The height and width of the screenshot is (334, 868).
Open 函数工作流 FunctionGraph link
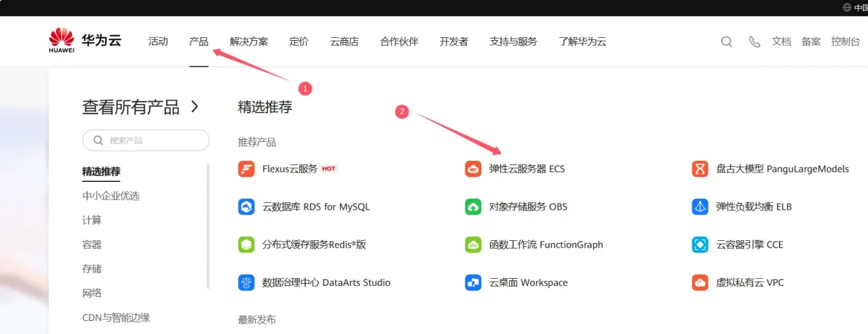click(546, 244)
